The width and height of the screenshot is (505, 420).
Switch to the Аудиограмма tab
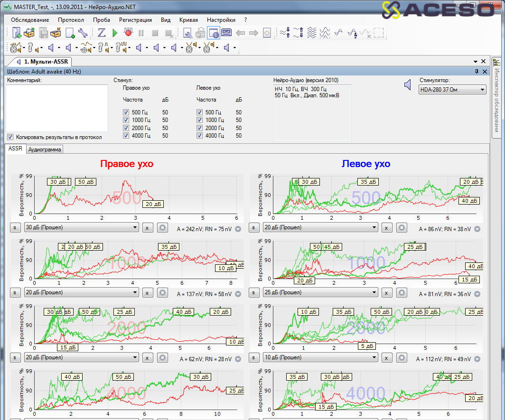point(45,149)
